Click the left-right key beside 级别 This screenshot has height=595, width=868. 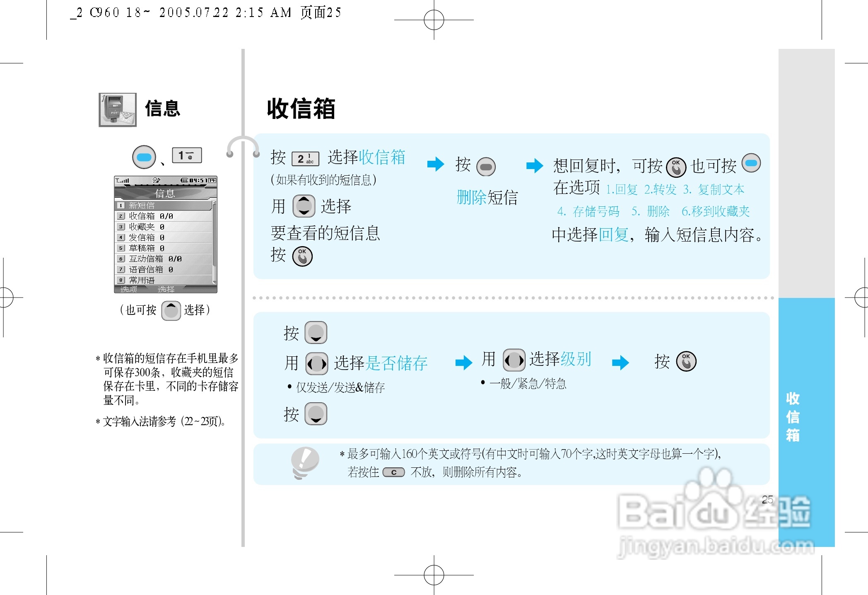click(x=514, y=360)
